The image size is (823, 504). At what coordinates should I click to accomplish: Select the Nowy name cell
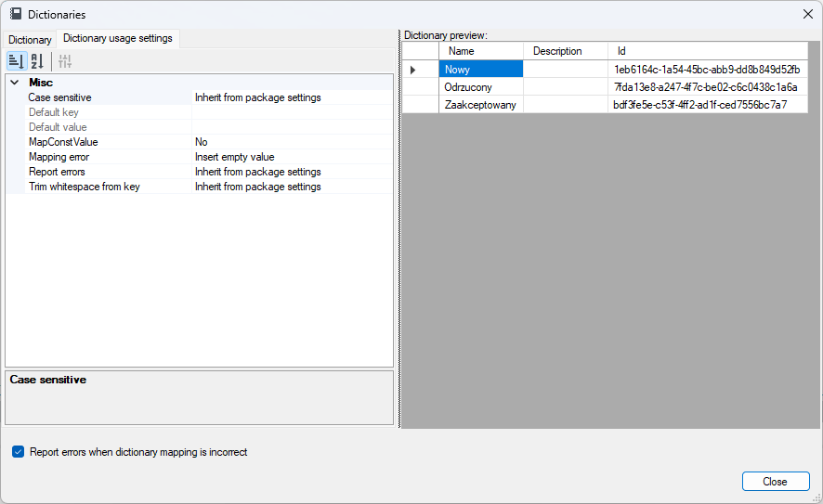[481, 70]
